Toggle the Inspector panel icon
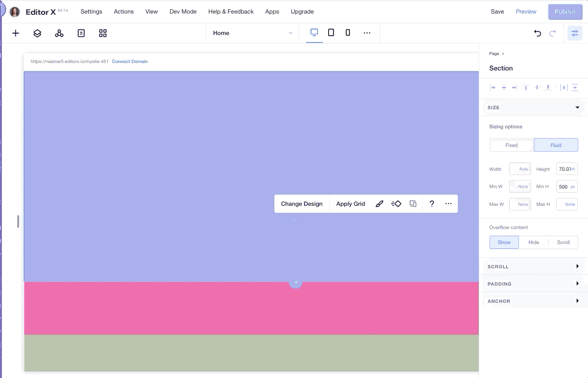 pyautogui.click(x=575, y=33)
